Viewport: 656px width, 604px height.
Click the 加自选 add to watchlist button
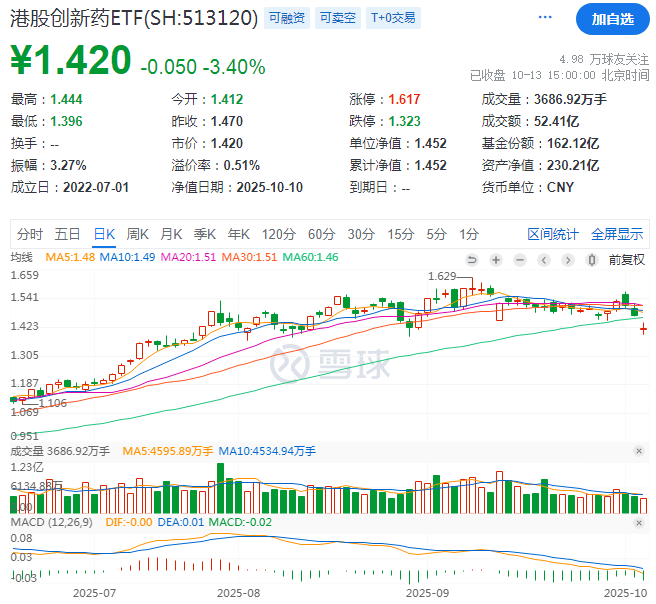pos(612,19)
